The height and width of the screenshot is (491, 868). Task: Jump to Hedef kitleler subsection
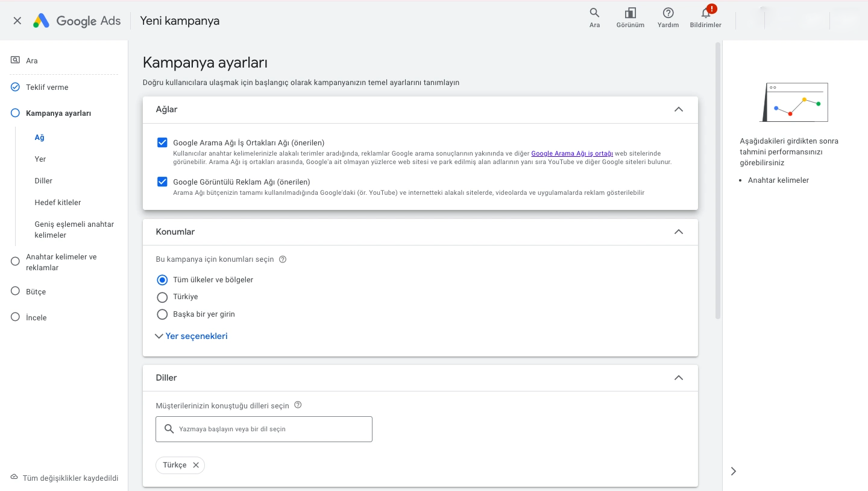(58, 203)
